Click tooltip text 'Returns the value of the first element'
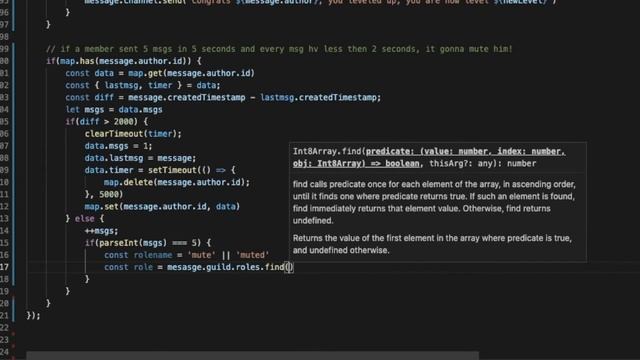The height and width of the screenshot is (360, 640). (432, 244)
